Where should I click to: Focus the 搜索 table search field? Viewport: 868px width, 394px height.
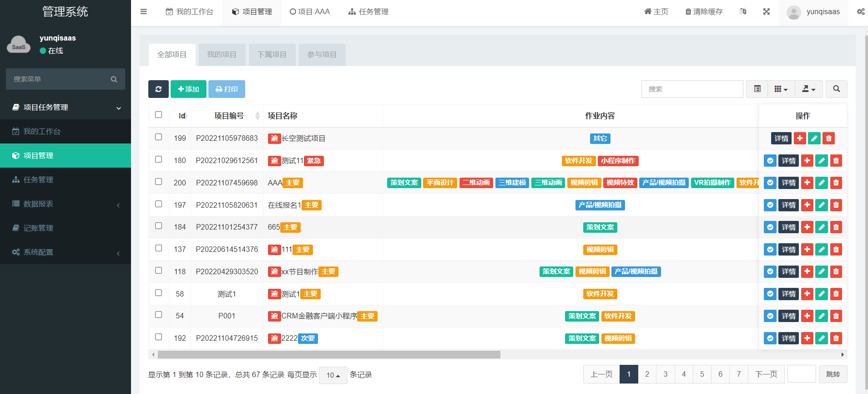[x=692, y=89]
